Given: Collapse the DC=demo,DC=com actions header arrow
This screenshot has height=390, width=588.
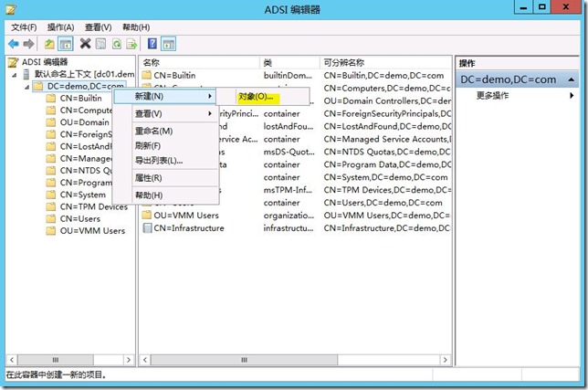Looking at the screenshot, I should (x=572, y=79).
